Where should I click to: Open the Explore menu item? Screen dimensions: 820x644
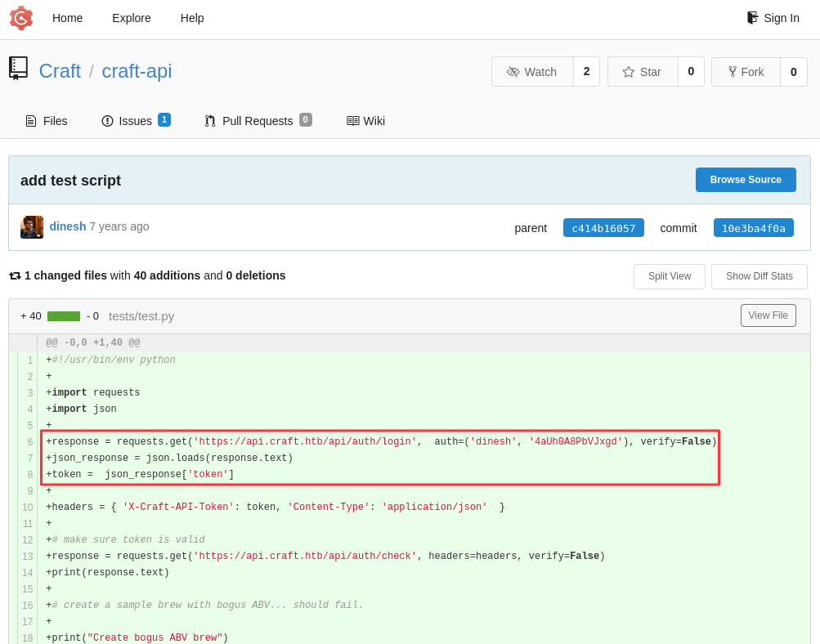(132, 18)
